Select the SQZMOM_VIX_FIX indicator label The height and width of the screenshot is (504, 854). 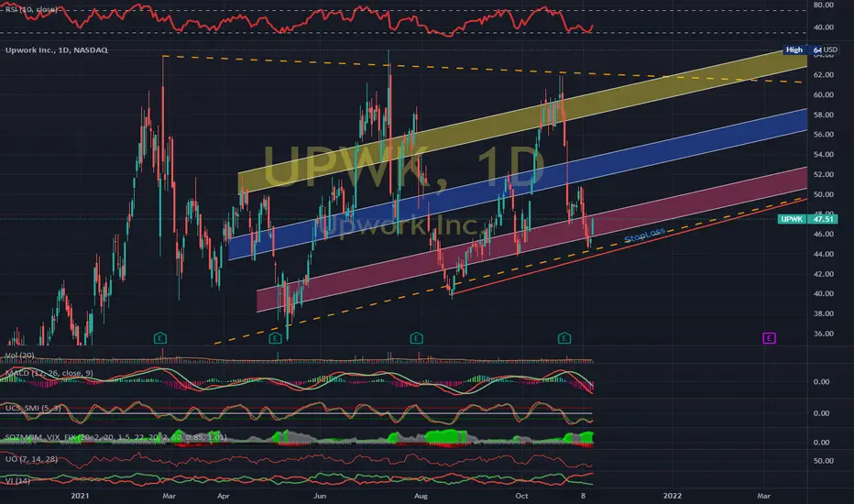pos(115,437)
